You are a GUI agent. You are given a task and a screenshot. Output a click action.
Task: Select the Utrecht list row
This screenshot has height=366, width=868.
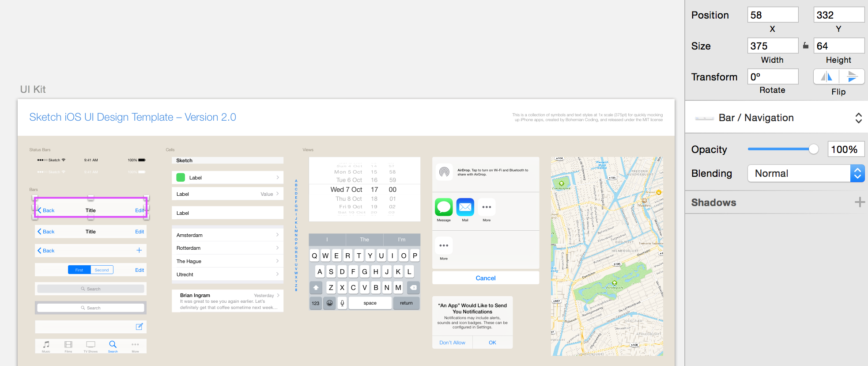point(227,274)
